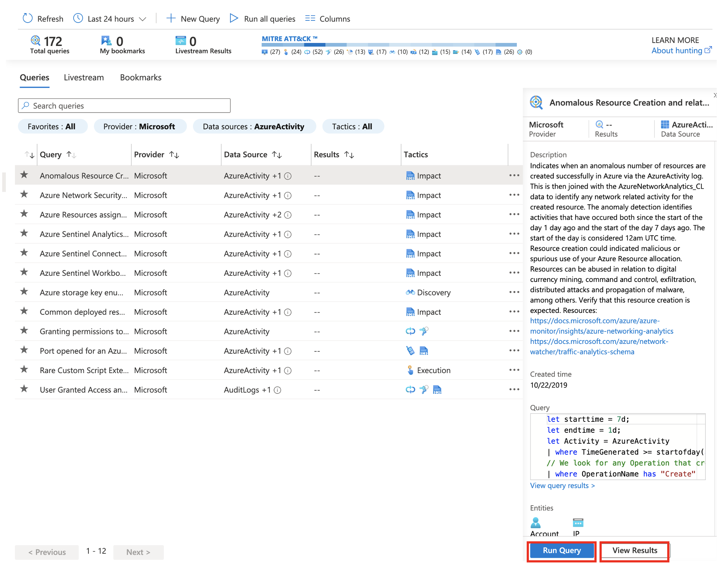The image size is (728, 569).
Task: Open the more options ellipsis for the Rare Custom Script row
Action: click(x=514, y=370)
